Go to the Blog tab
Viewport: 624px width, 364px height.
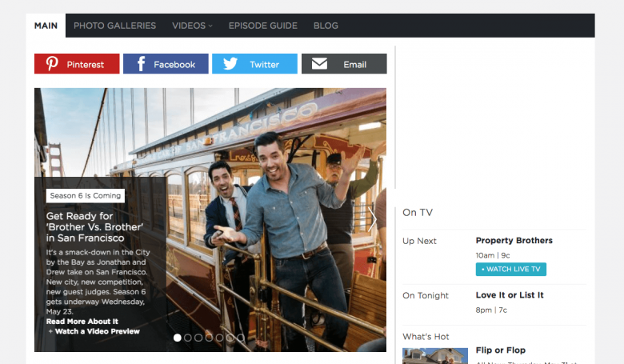[326, 26]
